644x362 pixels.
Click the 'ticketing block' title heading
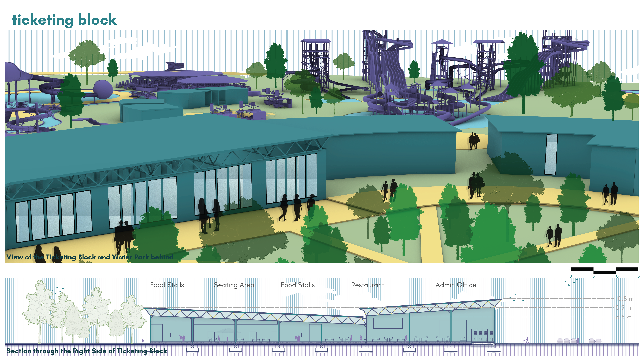coord(64,20)
